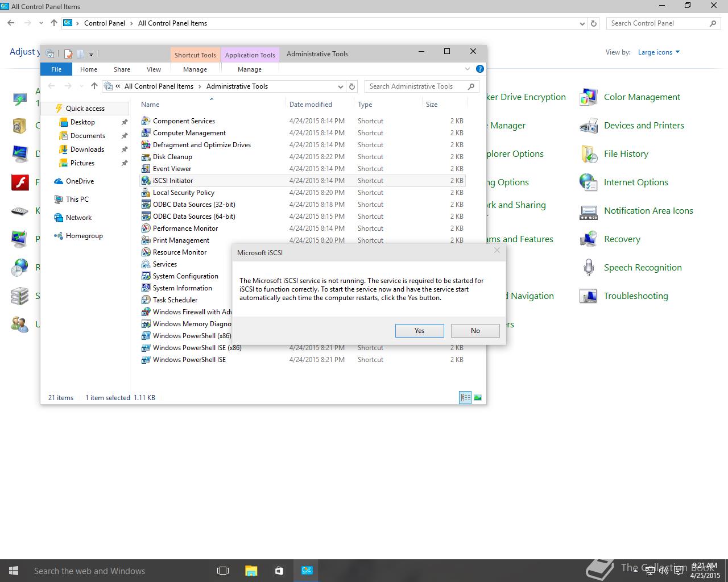Viewport: 728px width, 582px height.
Task: Click the Computer Management shortcut icon
Action: tap(146, 133)
